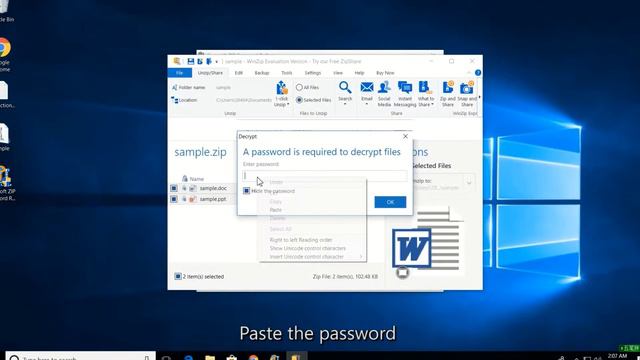Click the Word document preview thumbnail

426,241
